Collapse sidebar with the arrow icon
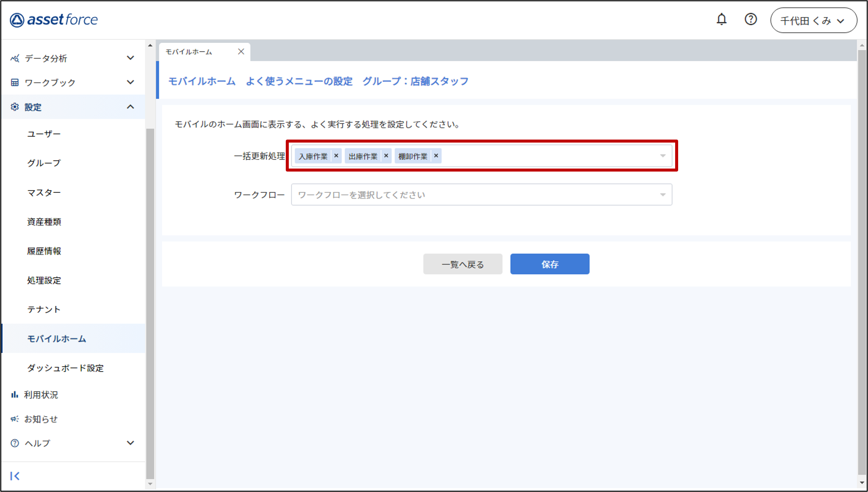This screenshot has width=868, height=492. pyautogui.click(x=15, y=476)
